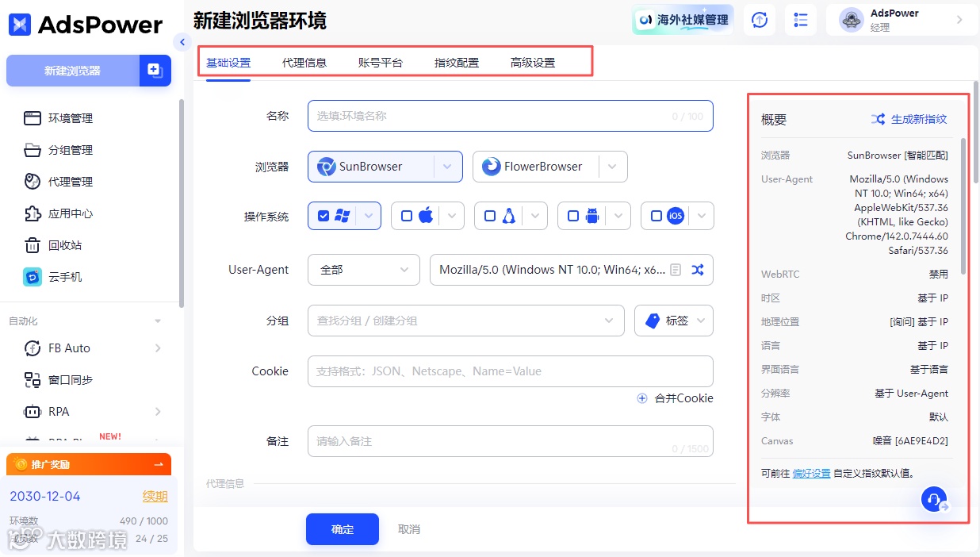Click Canvas value 噪音 [6AE9E4D2]

pyautogui.click(x=910, y=441)
